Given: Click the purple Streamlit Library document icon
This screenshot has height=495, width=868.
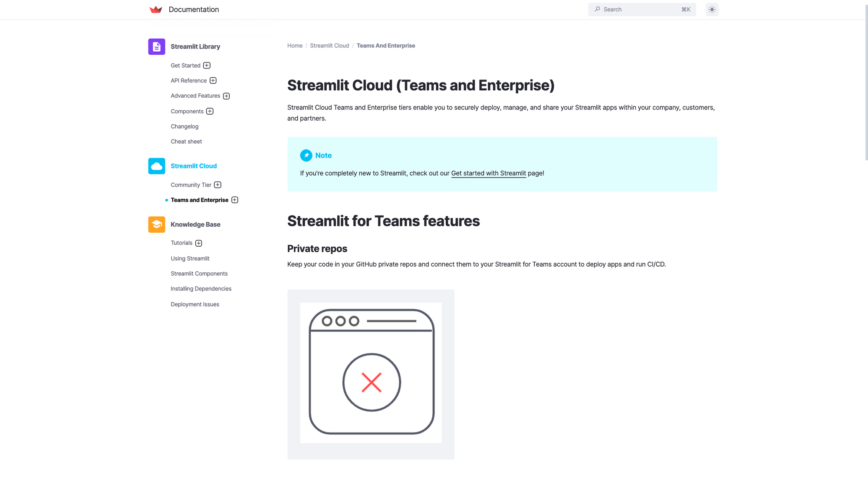Looking at the screenshot, I should click(157, 46).
